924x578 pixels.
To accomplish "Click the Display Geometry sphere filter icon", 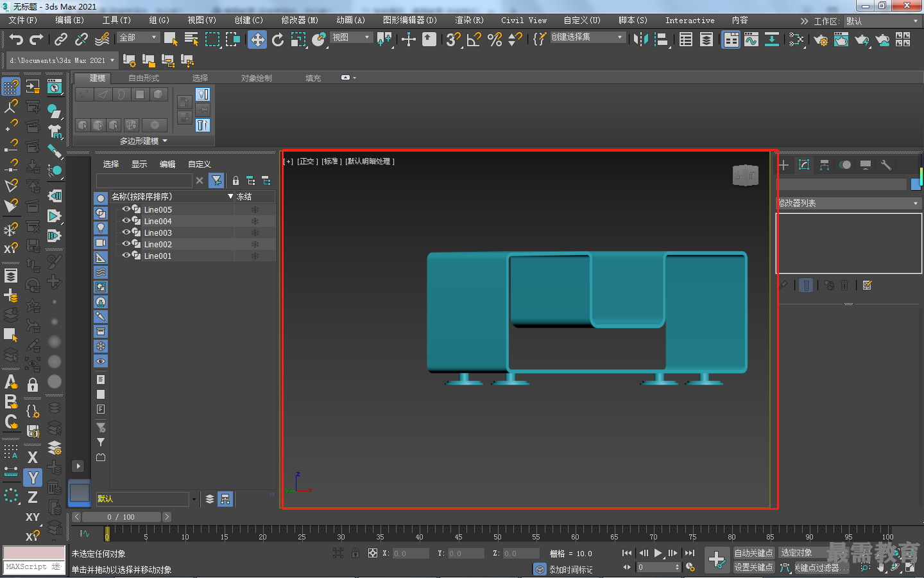I will (x=101, y=198).
